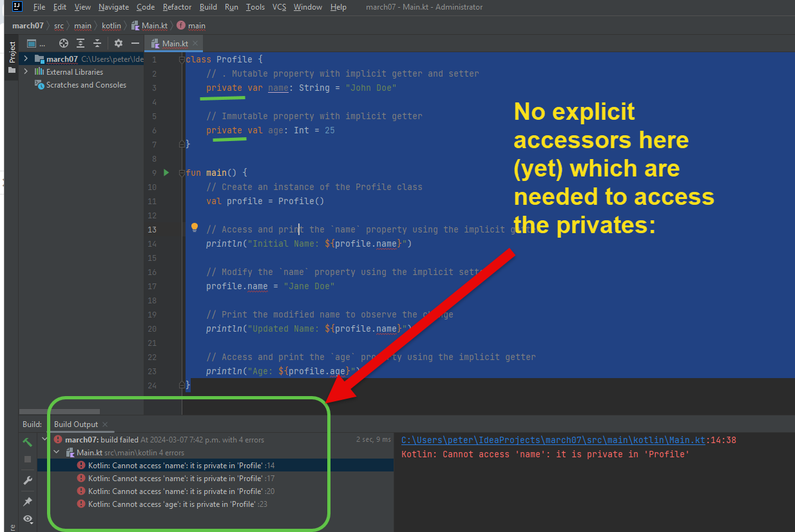Collapse the main function fold marker
The height and width of the screenshot is (532, 795).
click(182, 173)
